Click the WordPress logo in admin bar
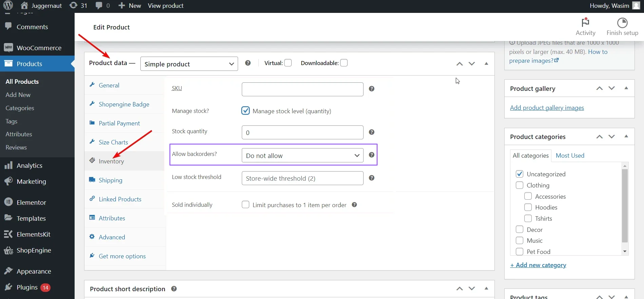This screenshot has width=644, height=299. (8, 5)
